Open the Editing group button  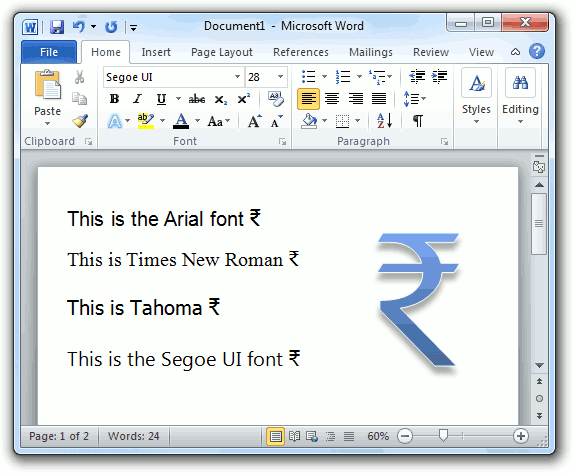coord(520,97)
